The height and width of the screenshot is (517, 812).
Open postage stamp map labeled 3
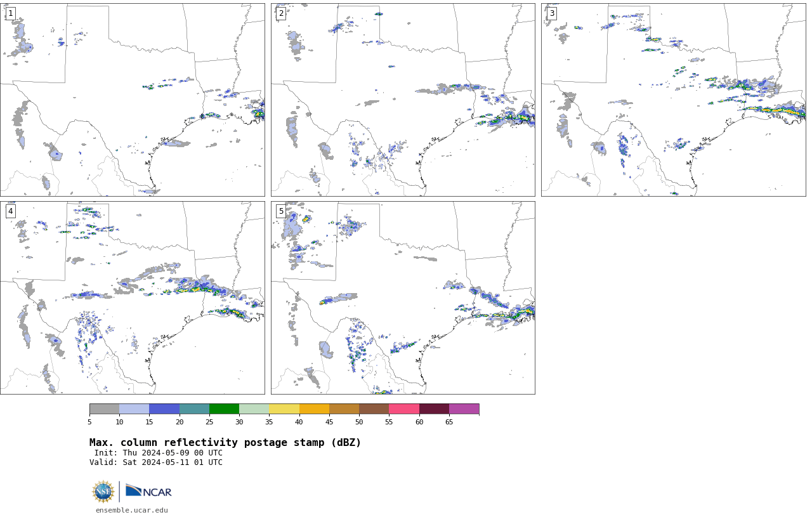click(x=674, y=100)
